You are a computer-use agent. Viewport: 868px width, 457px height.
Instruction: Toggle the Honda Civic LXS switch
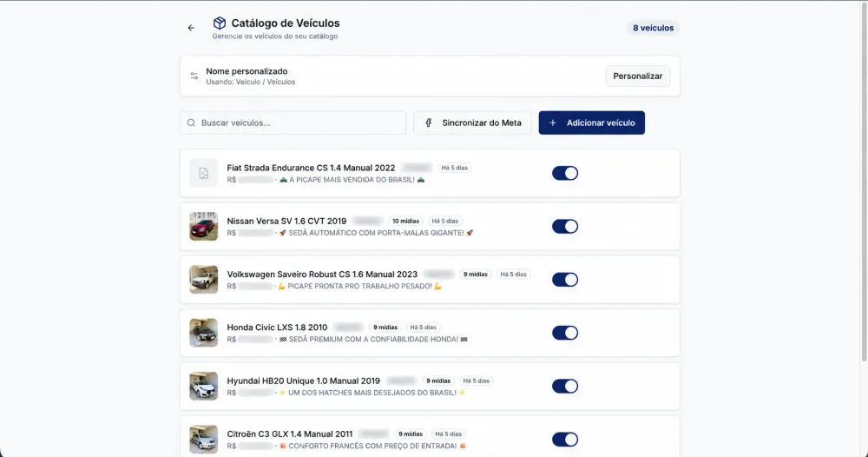click(x=565, y=333)
